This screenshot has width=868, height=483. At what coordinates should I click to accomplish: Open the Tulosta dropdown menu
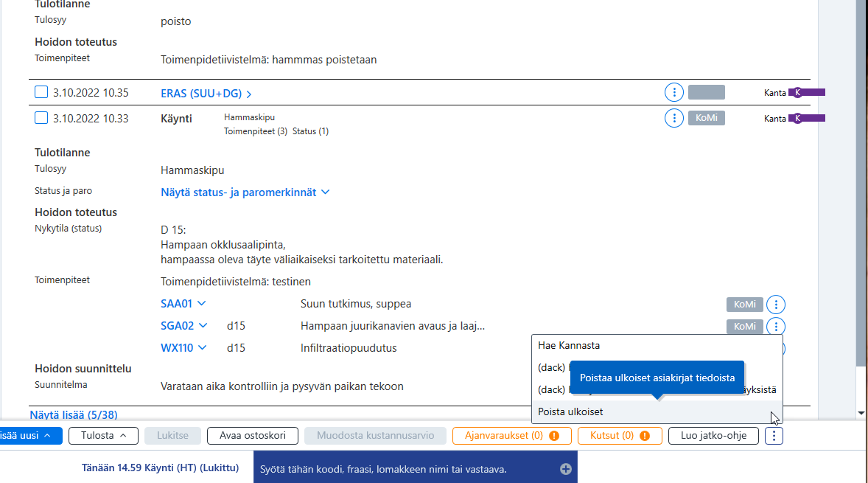[x=103, y=436]
